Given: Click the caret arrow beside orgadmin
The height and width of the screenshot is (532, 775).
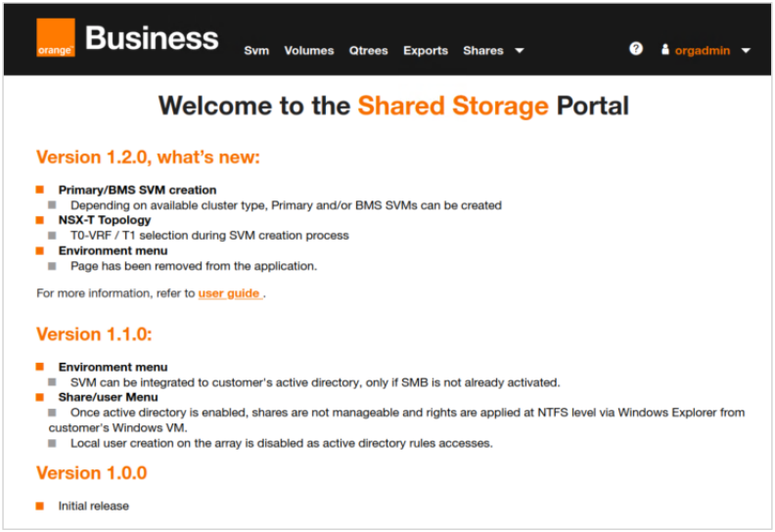Looking at the screenshot, I should 746,51.
